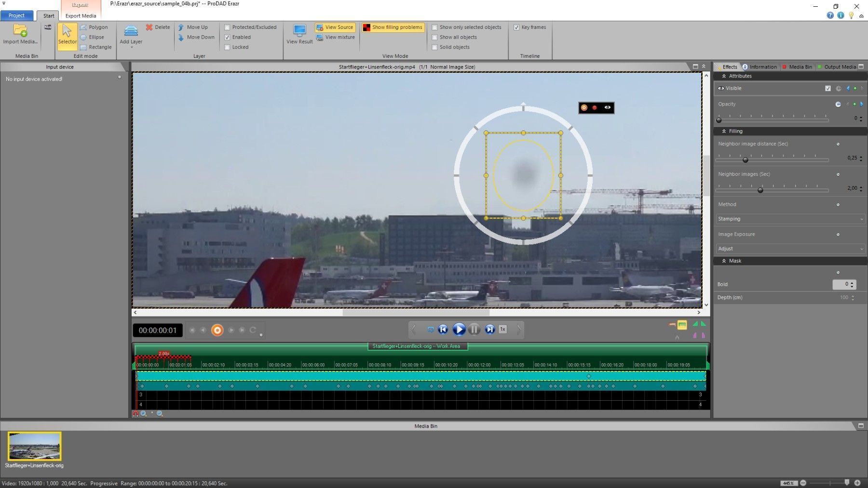Play the video preview
Image resolution: width=868 pixels, height=488 pixels.
[459, 330]
